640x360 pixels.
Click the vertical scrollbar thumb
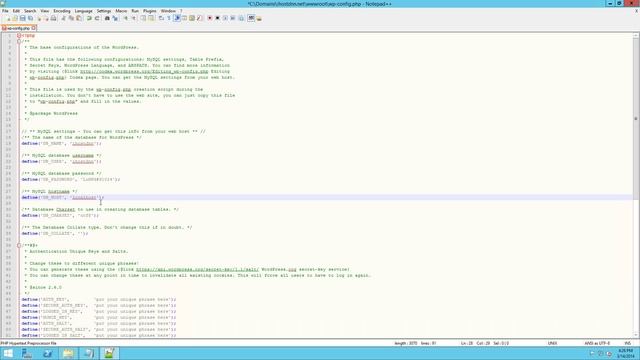pyautogui.click(x=636, y=119)
